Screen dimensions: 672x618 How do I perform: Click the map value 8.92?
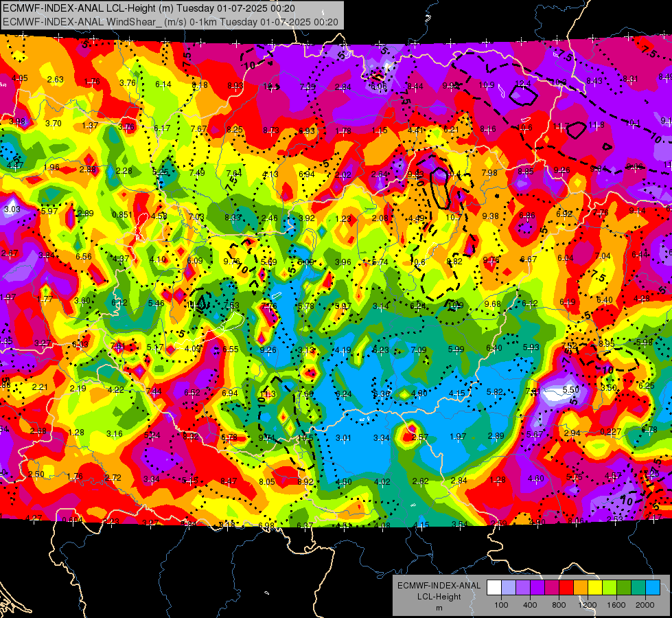coord(305,481)
